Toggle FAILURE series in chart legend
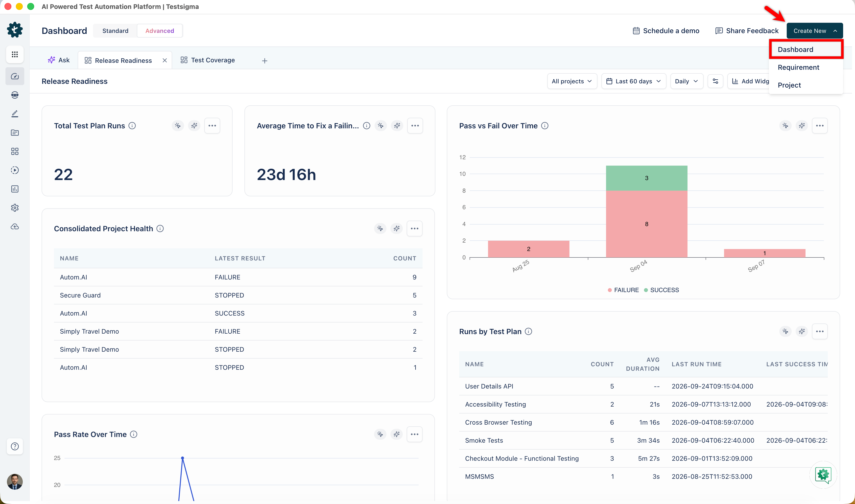855x504 pixels. click(623, 290)
